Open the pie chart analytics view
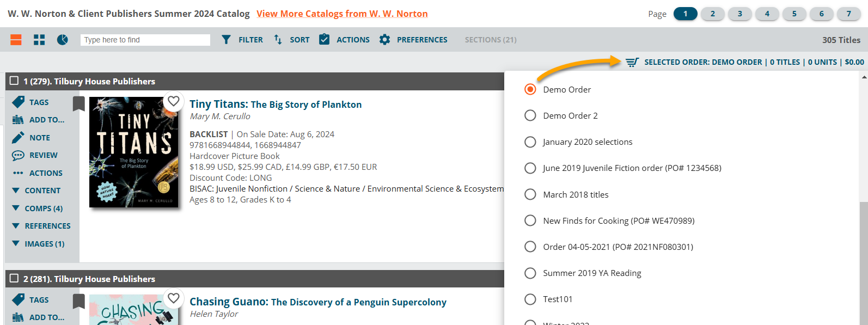This screenshot has width=868, height=325. 63,40
